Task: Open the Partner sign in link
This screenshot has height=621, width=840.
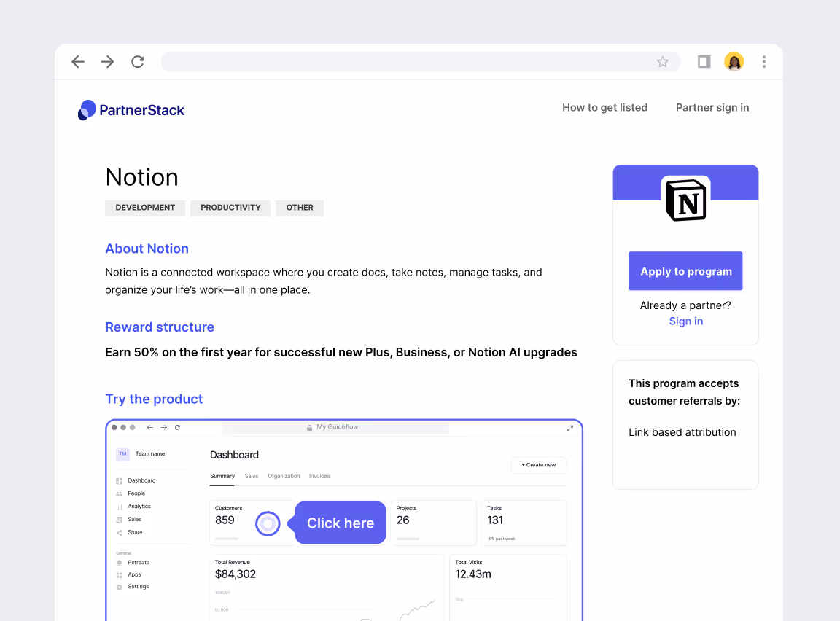Action: coord(712,108)
